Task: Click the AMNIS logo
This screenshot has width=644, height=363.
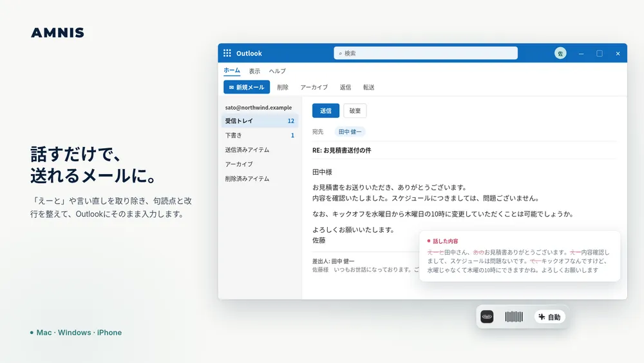Action: [57, 33]
